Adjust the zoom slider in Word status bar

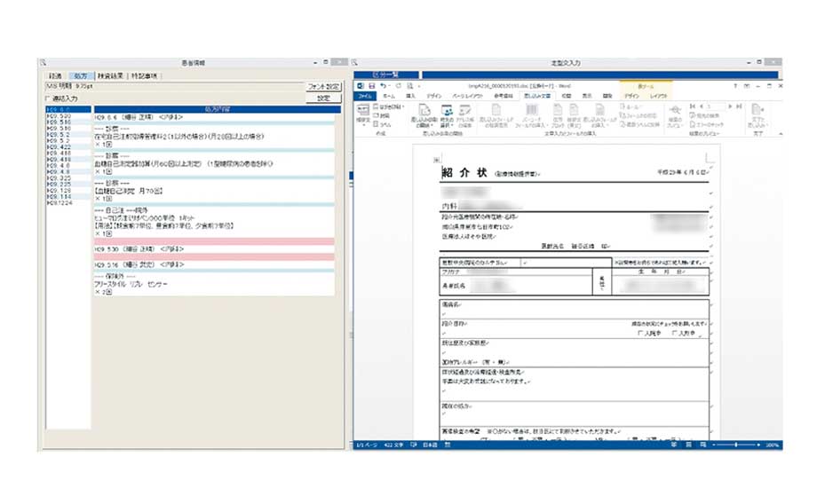coord(737,445)
